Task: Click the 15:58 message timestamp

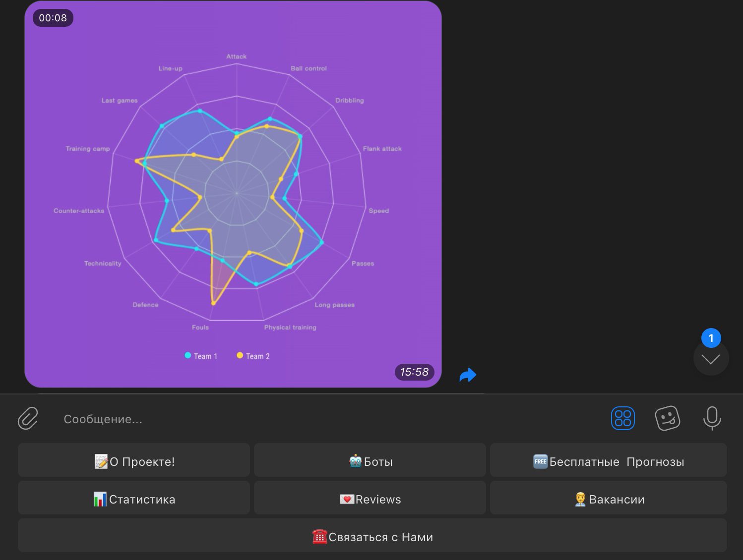Action: 414,372
